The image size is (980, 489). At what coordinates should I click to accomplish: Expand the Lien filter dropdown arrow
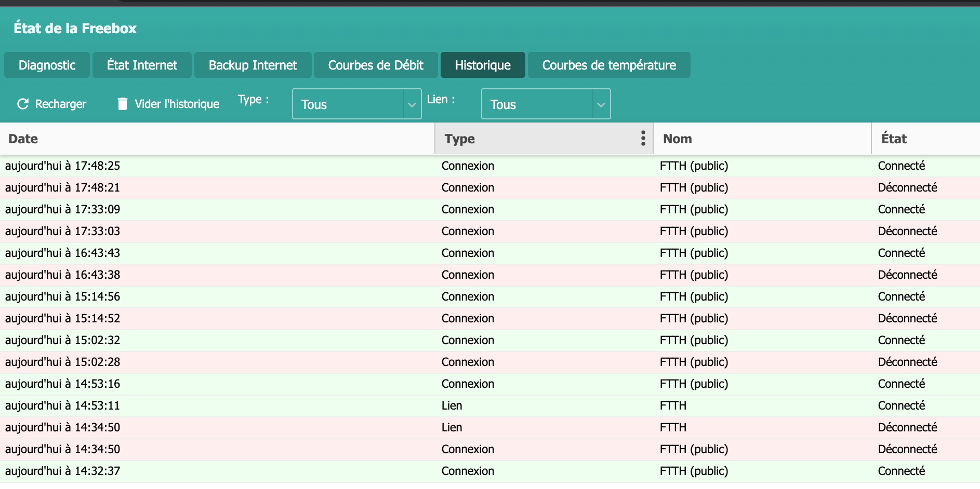point(601,104)
